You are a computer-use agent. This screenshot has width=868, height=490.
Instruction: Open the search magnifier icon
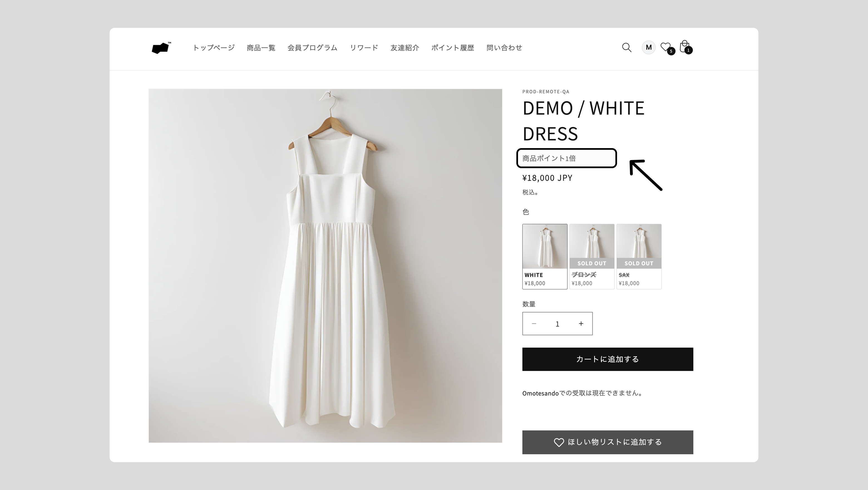[627, 48]
